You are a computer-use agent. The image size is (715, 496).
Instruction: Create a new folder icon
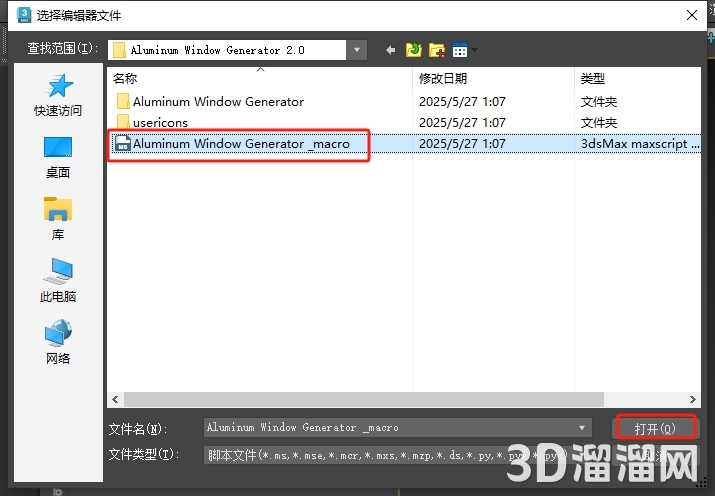click(x=436, y=50)
